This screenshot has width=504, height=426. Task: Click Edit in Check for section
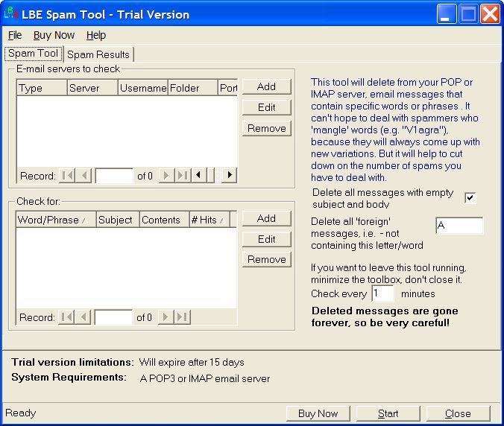coord(266,239)
